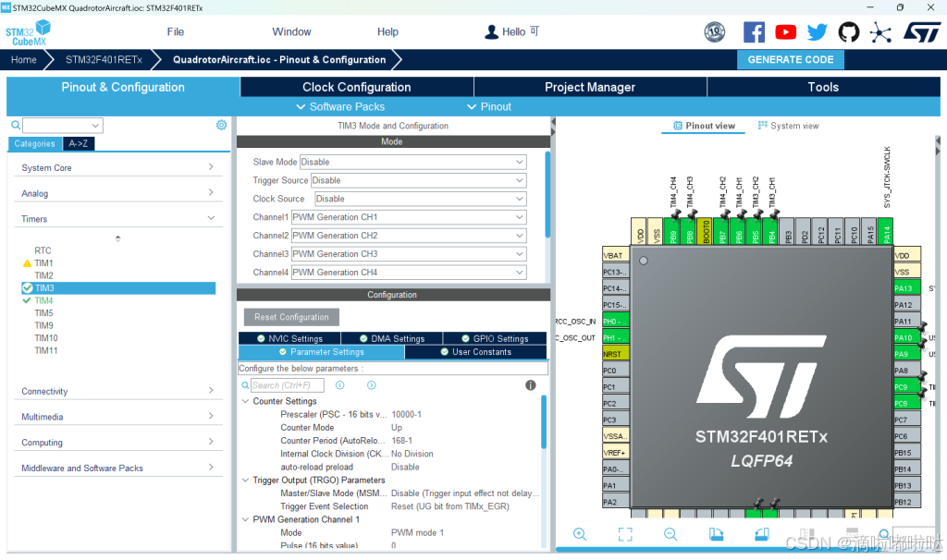Open the Channel1 PWM Generation CH1 dropdown
This screenshot has width=947, height=560.
click(409, 217)
